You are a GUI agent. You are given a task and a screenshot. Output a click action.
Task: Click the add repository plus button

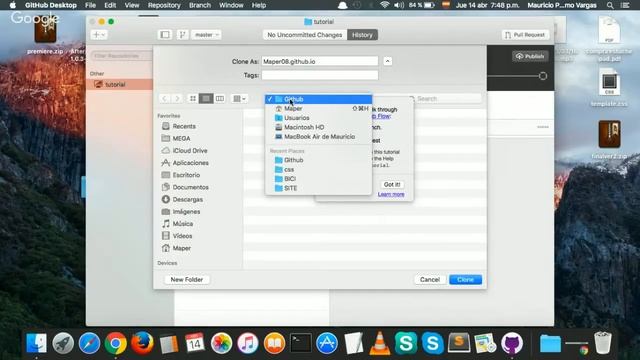[x=99, y=35]
